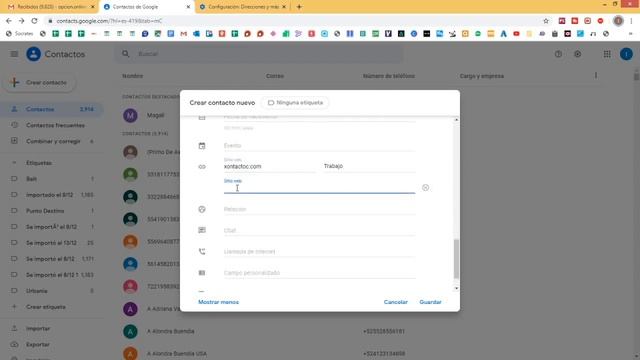Viewport: 640px width, 360px height.
Task: Click the Crear contacto button
Action: (x=39, y=82)
